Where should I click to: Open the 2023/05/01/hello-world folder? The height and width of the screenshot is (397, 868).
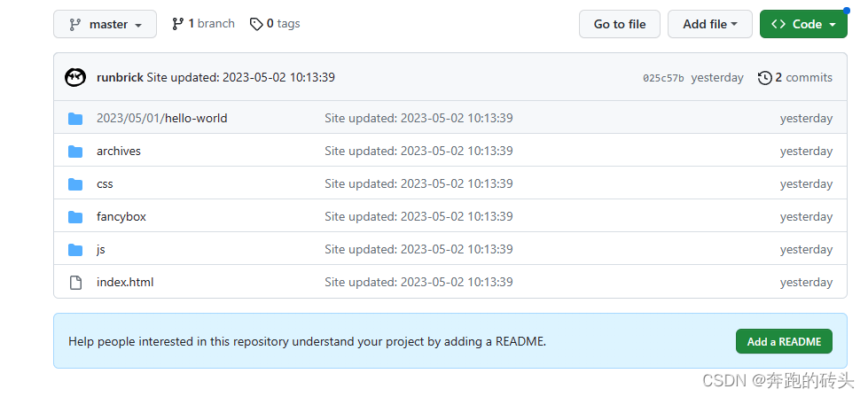[161, 119]
